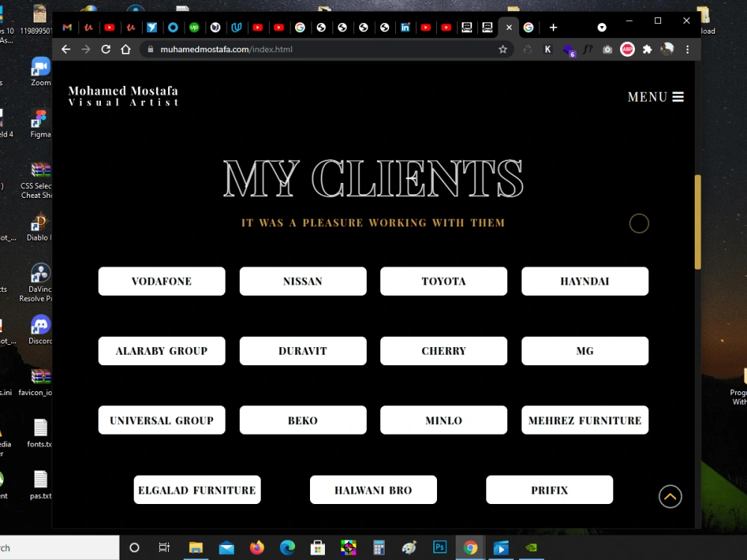Viewport: 747px width, 560px height.
Task: Open File Explorer from taskbar
Action: (195, 547)
